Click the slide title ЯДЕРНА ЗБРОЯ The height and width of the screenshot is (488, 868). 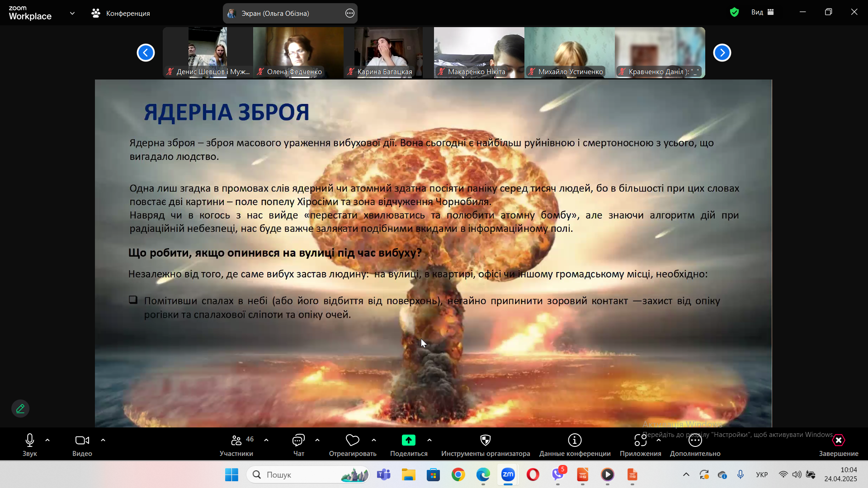(x=226, y=113)
